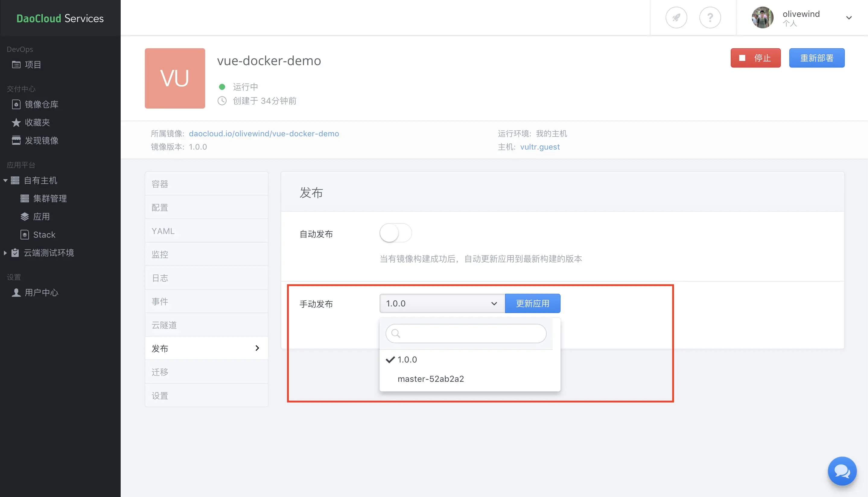Switch to the 云隧道 tab

(x=207, y=325)
